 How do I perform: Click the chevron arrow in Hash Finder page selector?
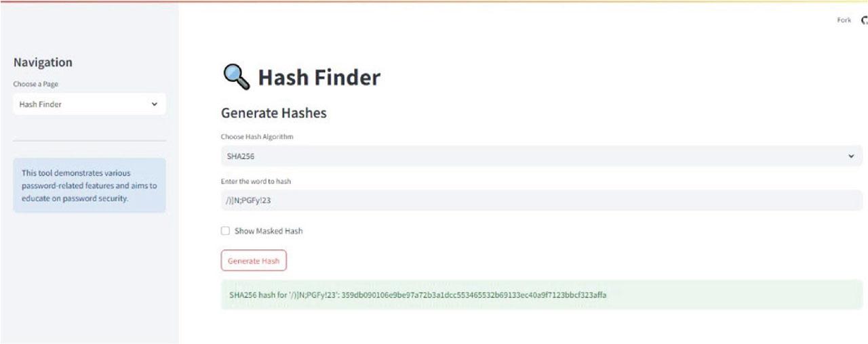tap(154, 104)
